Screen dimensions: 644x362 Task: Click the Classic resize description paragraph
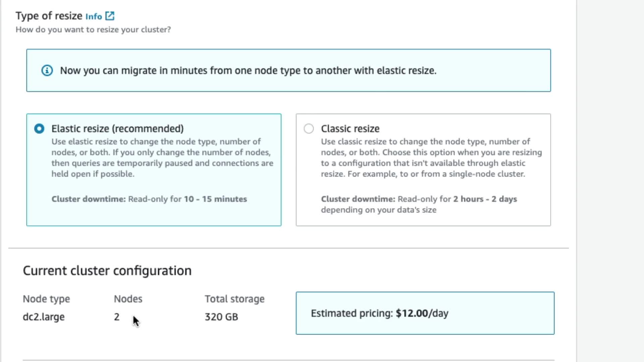pos(431,158)
